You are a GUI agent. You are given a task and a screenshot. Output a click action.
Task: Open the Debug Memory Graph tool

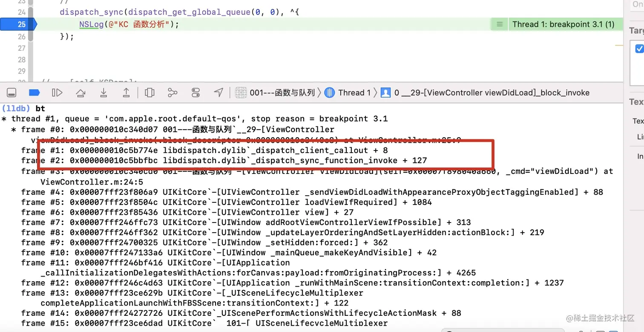172,92
